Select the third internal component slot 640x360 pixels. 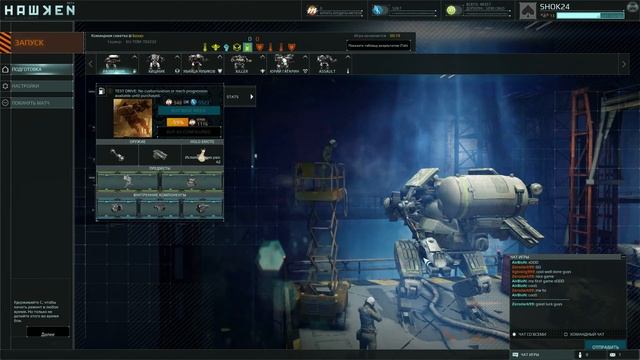[202, 208]
